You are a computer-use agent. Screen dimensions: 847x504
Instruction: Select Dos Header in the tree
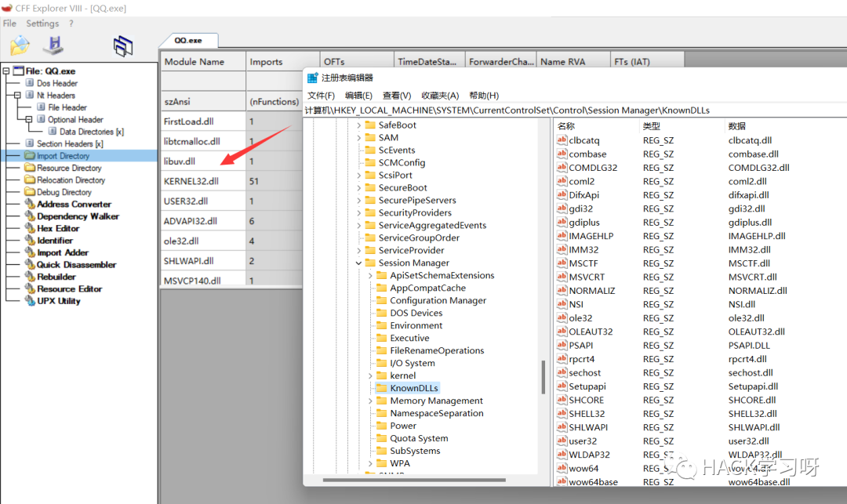coord(57,83)
